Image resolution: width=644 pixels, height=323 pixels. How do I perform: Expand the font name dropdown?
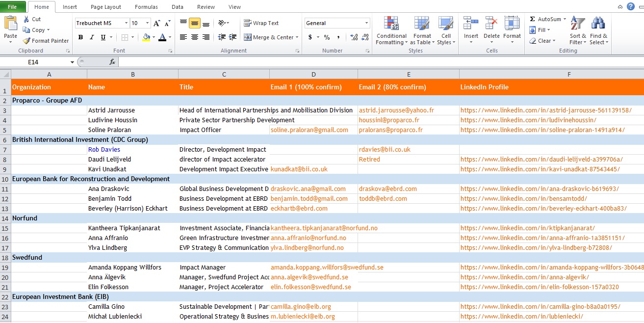pos(127,23)
